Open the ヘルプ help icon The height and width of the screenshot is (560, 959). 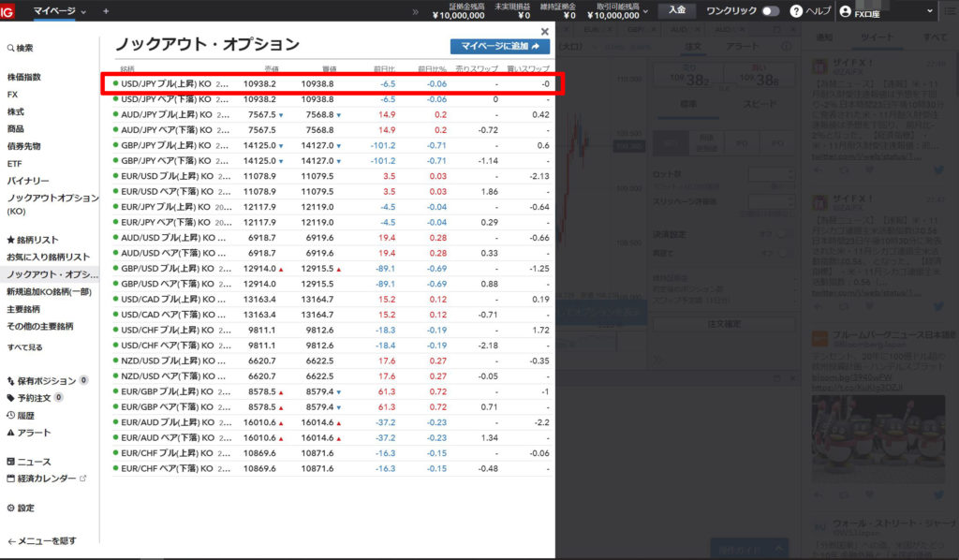[x=796, y=11]
